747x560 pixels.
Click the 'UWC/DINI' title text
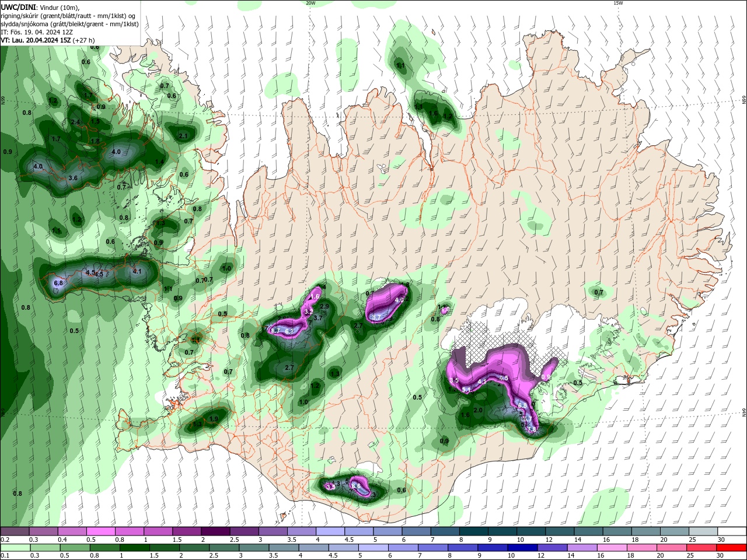pyautogui.click(x=18, y=6)
